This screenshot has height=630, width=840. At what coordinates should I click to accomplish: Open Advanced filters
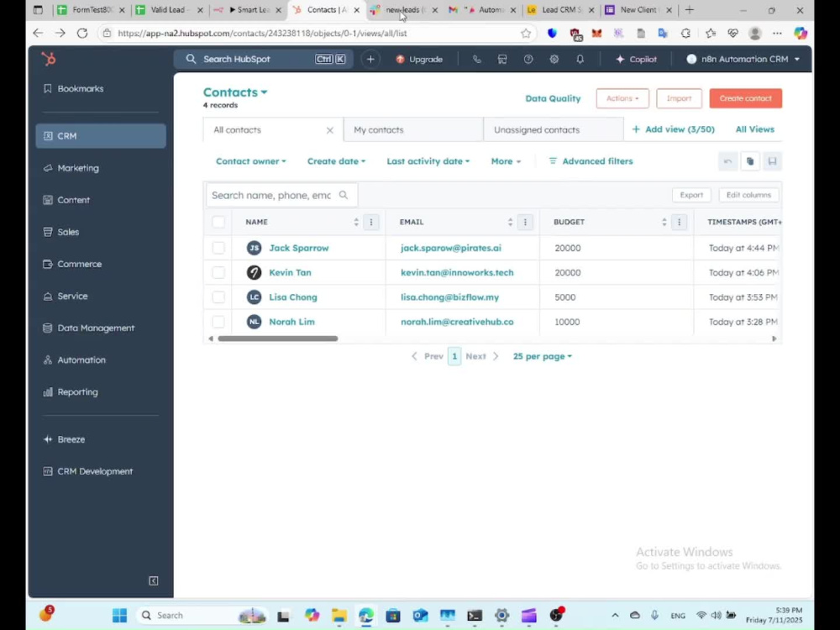[591, 161]
